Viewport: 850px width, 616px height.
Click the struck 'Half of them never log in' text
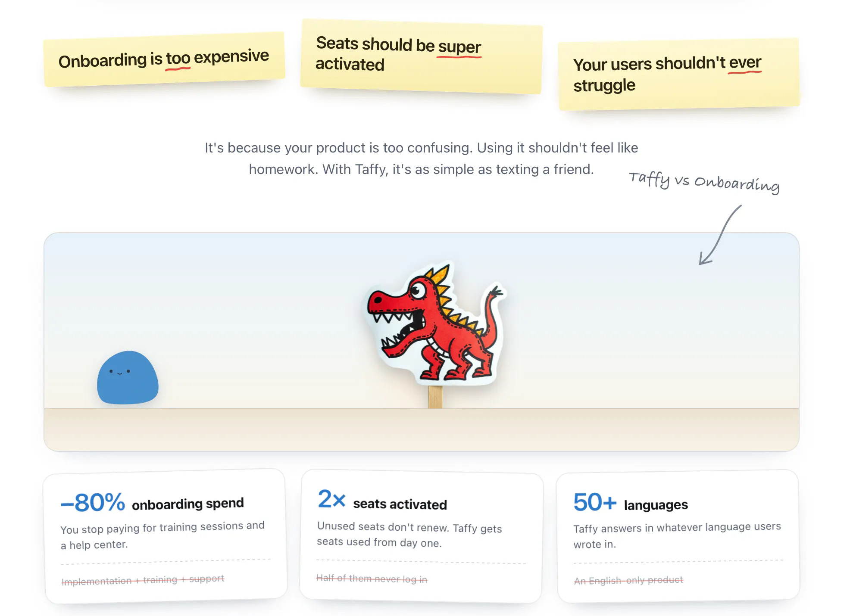[x=372, y=579]
